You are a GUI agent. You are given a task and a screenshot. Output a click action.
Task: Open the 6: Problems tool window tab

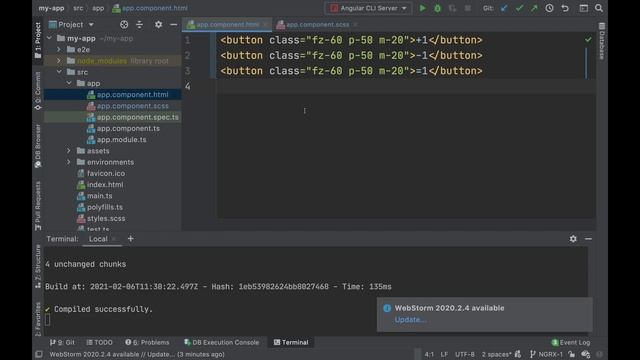(x=147, y=342)
